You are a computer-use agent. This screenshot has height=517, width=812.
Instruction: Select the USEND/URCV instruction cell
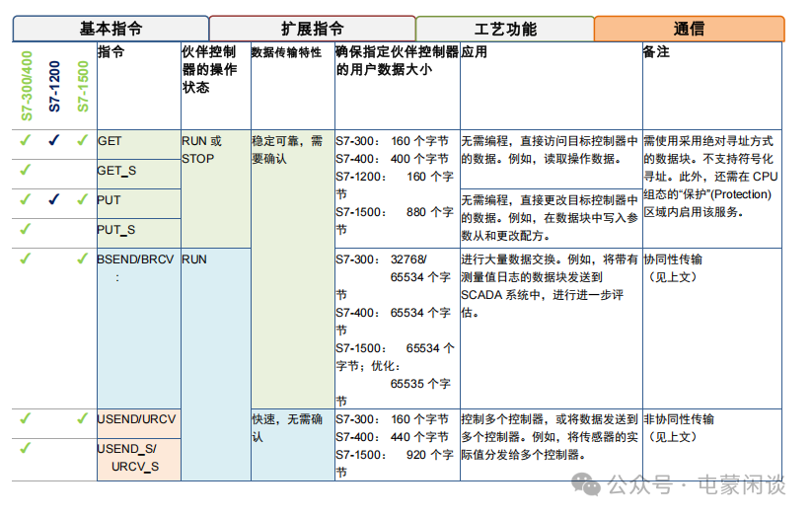click(139, 423)
